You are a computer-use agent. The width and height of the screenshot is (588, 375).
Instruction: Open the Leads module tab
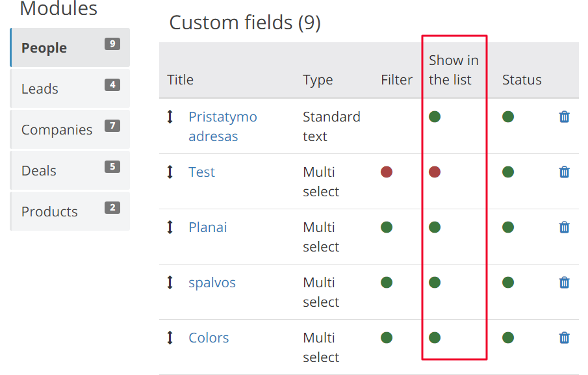pos(70,88)
